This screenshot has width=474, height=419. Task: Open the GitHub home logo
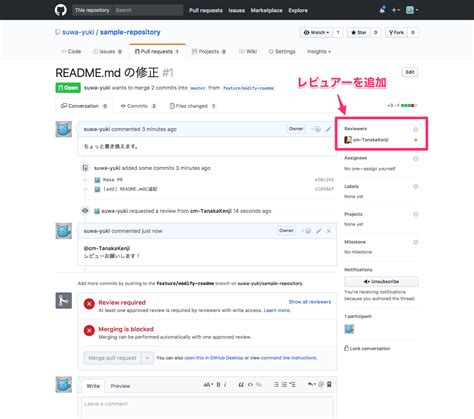(61, 10)
